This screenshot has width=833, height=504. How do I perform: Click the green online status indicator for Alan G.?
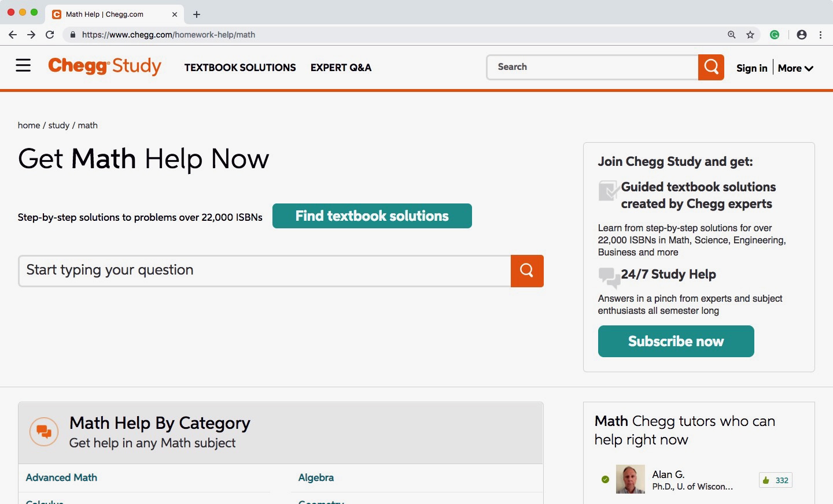click(605, 479)
